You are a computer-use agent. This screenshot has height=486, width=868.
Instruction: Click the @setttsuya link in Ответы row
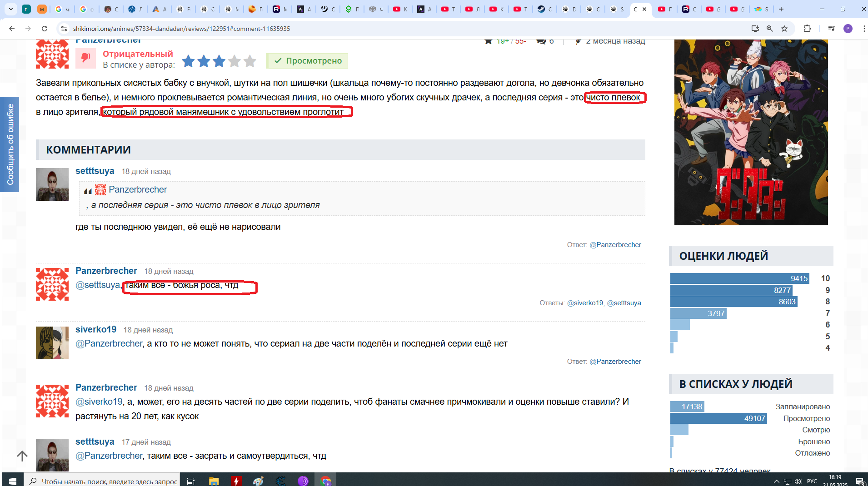[x=624, y=303]
